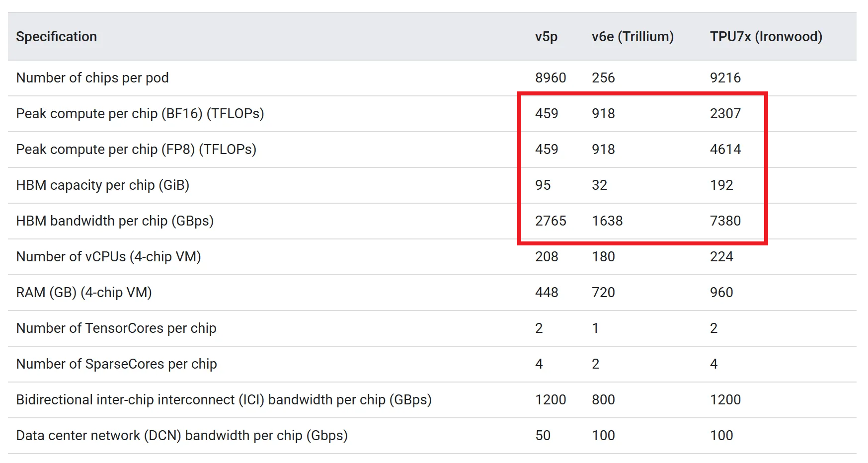Click the v5p column header
The height and width of the screenshot is (463, 868).
pos(546,37)
